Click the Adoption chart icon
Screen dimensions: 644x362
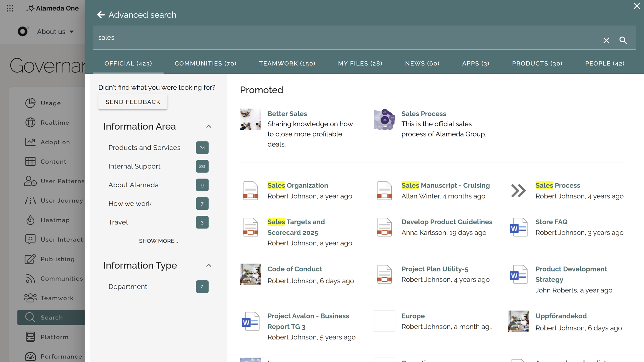click(30, 142)
